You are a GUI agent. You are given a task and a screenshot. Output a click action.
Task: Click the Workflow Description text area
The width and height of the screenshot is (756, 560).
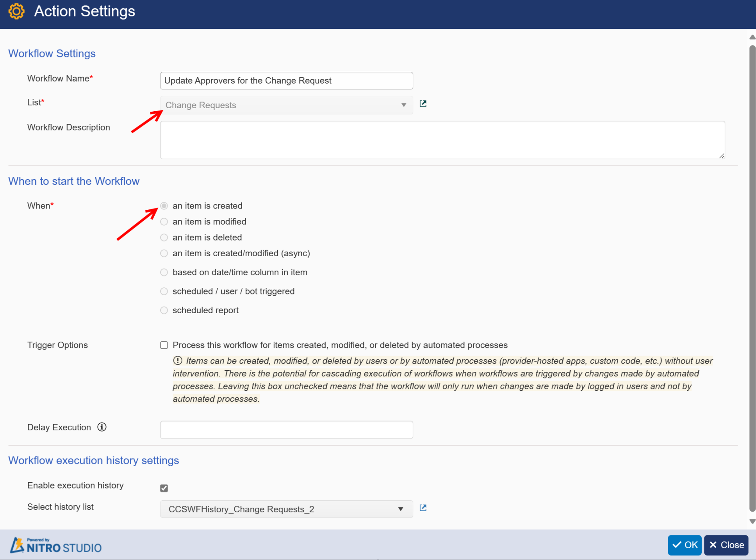(x=442, y=140)
